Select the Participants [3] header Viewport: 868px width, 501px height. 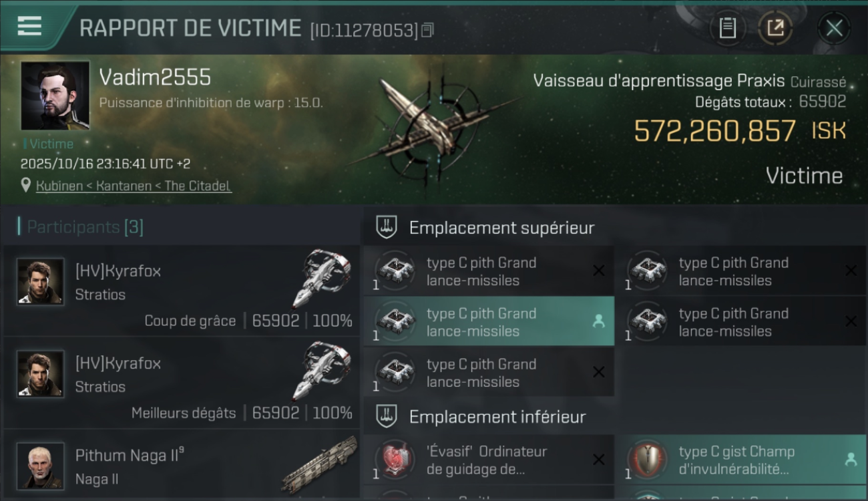(x=85, y=227)
